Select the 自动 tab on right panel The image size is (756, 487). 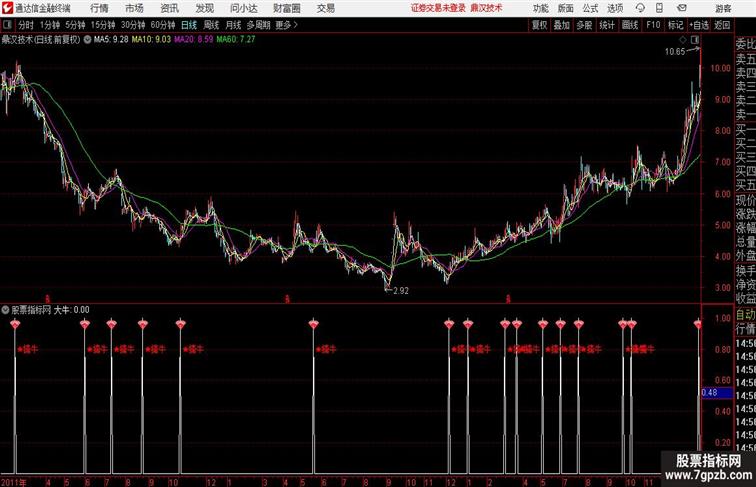(x=745, y=315)
